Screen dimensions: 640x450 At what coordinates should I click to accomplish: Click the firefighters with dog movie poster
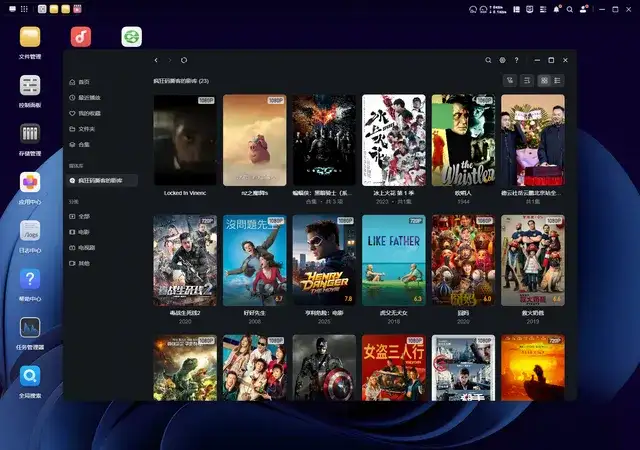533,261
